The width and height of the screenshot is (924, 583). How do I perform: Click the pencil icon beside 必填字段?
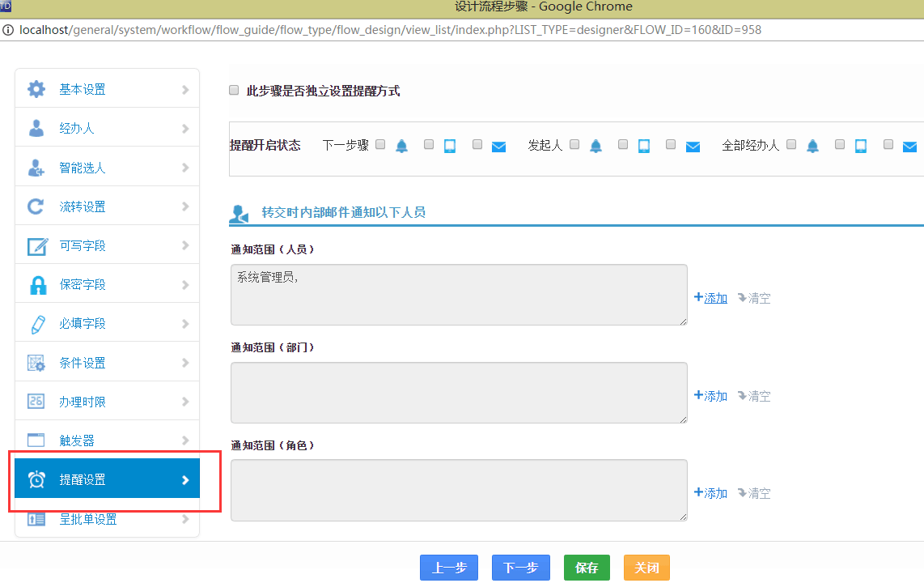(x=37, y=324)
